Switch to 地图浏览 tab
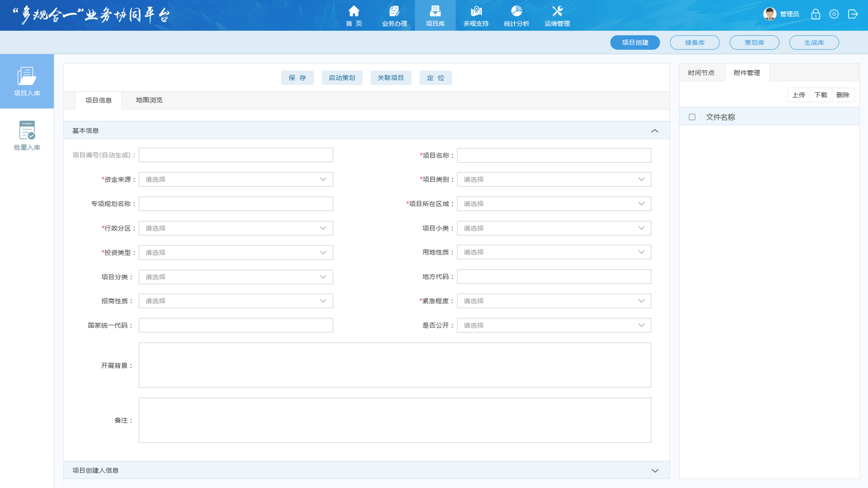This screenshot has height=488, width=868. pyautogui.click(x=149, y=100)
